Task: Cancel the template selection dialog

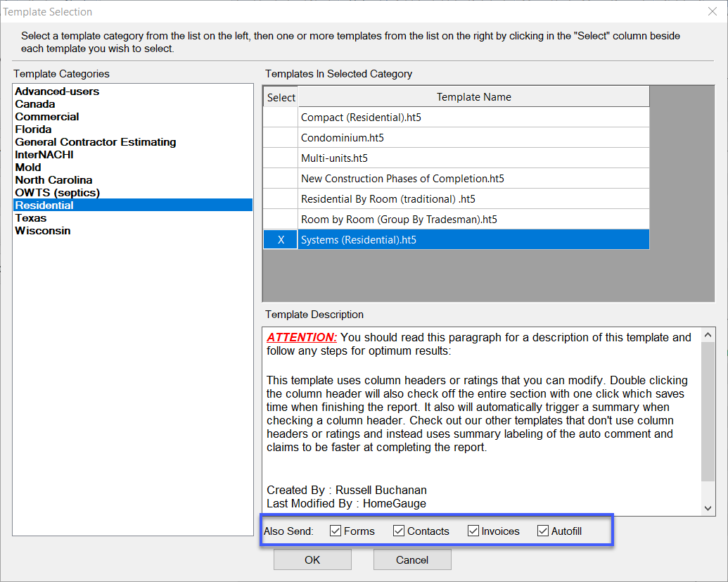Action: 412,559
